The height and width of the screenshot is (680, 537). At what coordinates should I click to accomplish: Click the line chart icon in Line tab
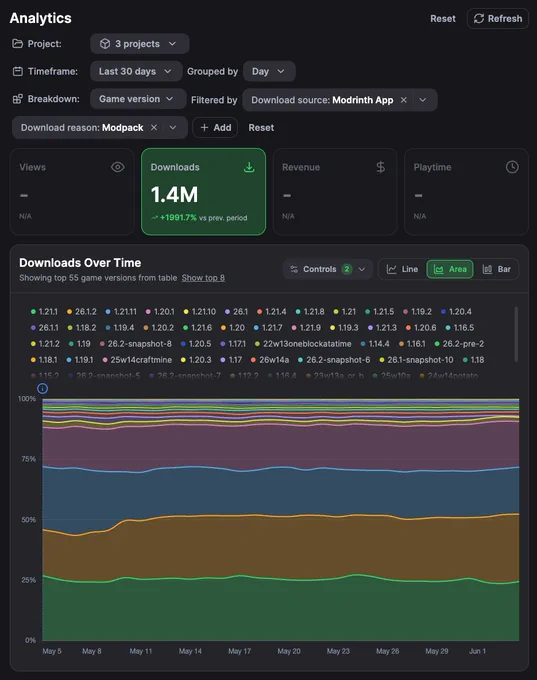point(391,269)
